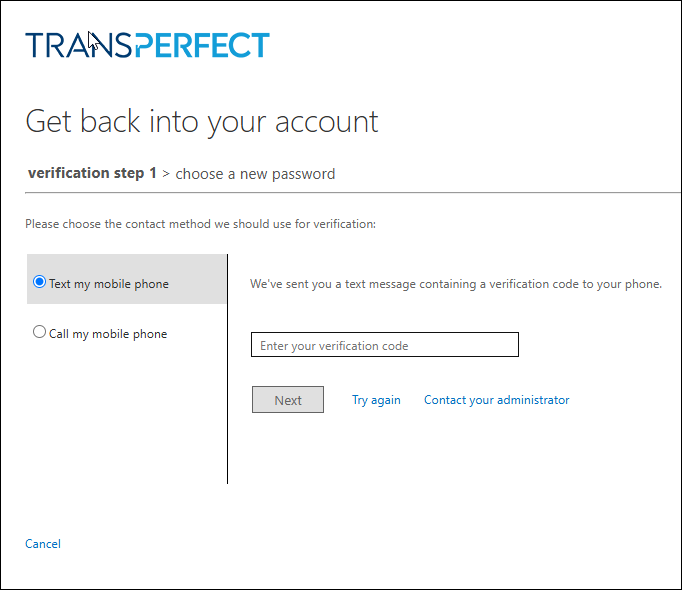The image size is (682, 590).
Task: Click the 'choose a new password' step
Action: click(255, 174)
